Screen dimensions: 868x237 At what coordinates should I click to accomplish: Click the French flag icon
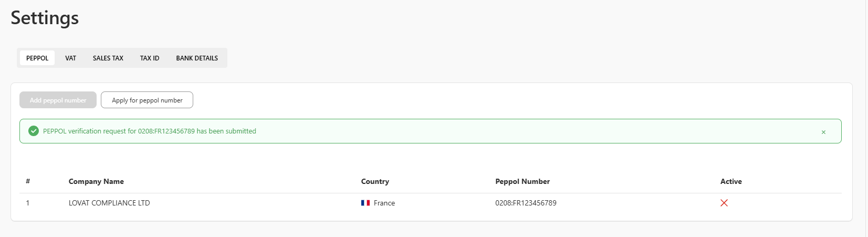pos(365,203)
